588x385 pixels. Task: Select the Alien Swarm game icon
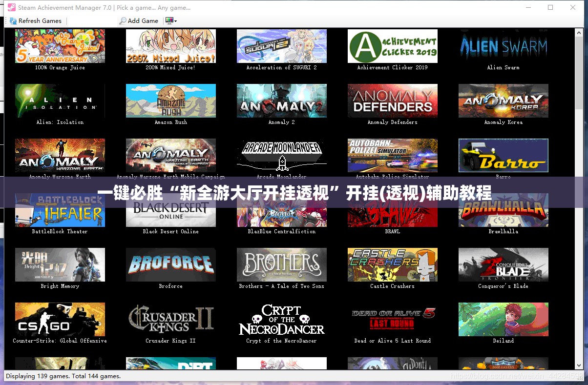coord(504,46)
